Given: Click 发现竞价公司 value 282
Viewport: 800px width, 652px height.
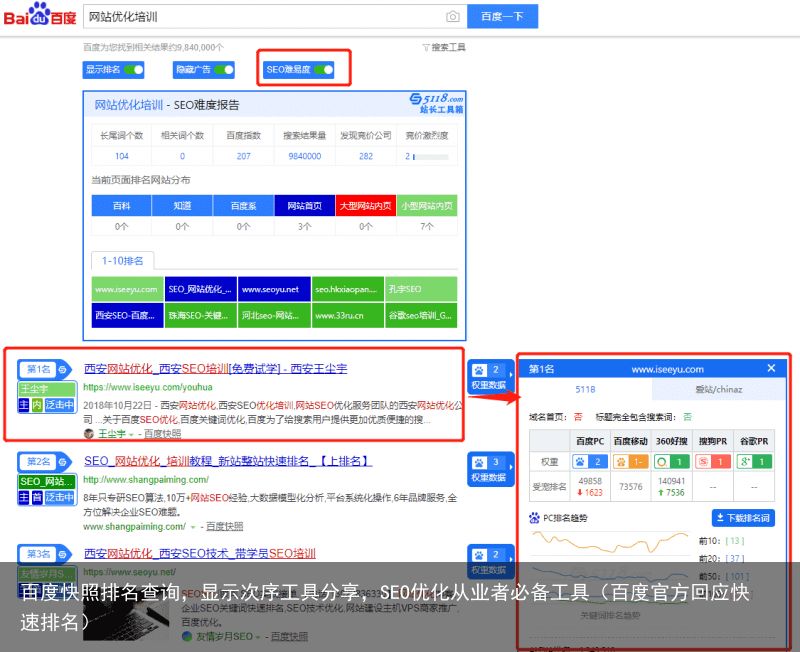Looking at the screenshot, I should tap(366, 156).
